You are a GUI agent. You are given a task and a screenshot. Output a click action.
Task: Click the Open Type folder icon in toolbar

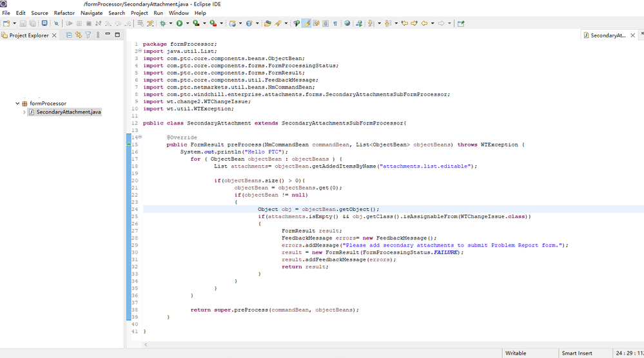tap(267, 23)
